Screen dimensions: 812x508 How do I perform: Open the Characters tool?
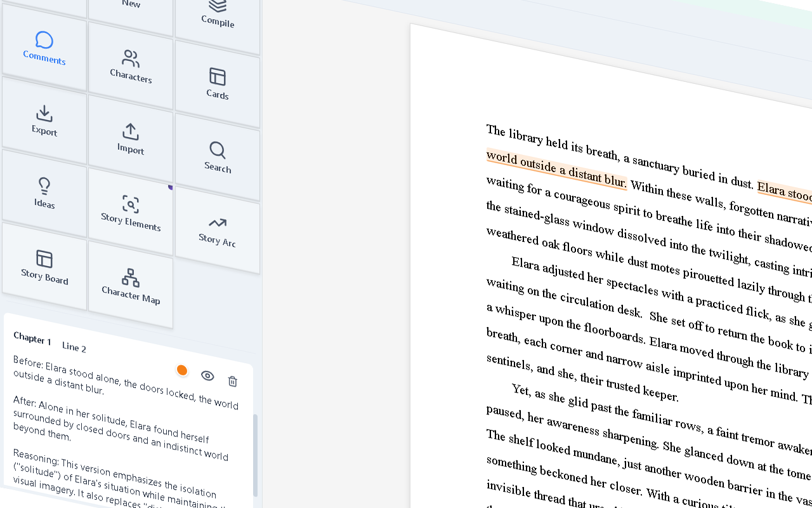tap(131, 66)
